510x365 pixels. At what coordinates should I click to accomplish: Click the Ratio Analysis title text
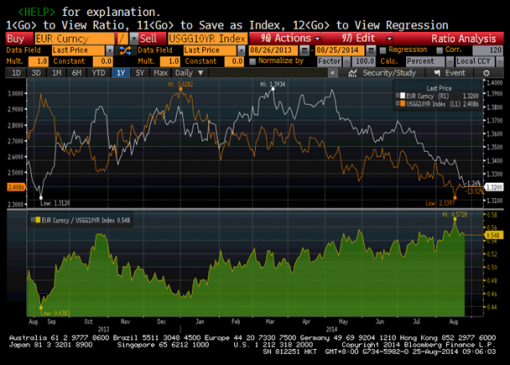[463, 39]
